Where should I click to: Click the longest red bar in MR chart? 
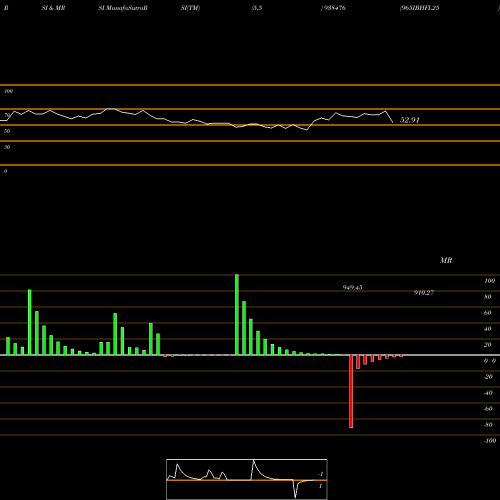[x=351, y=391]
